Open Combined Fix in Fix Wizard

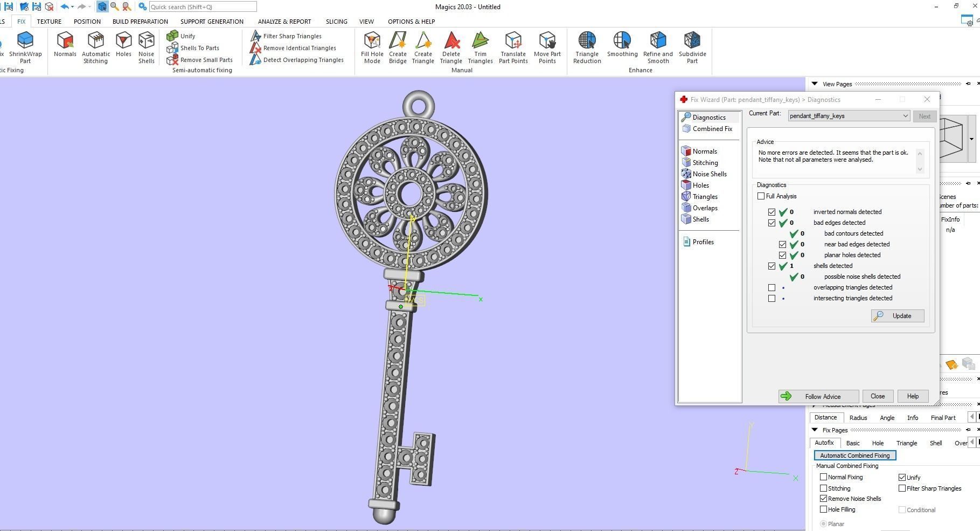click(708, 129)
